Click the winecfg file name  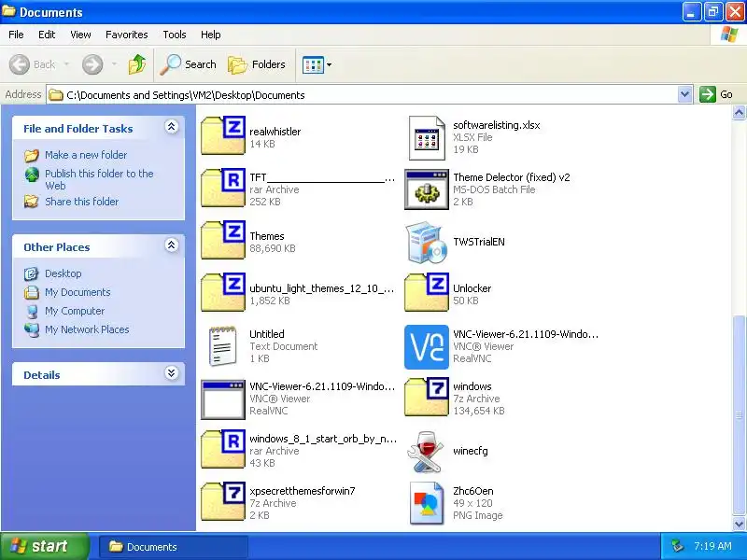471,451
